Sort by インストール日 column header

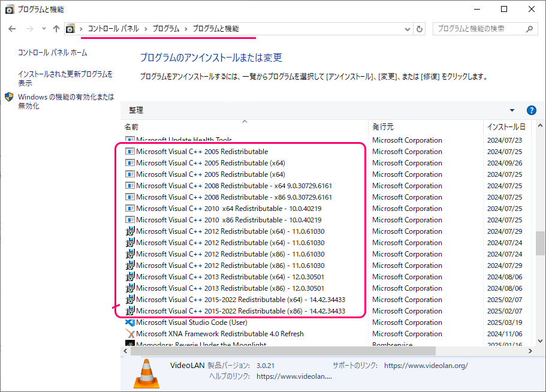click(x=506, y=126)
